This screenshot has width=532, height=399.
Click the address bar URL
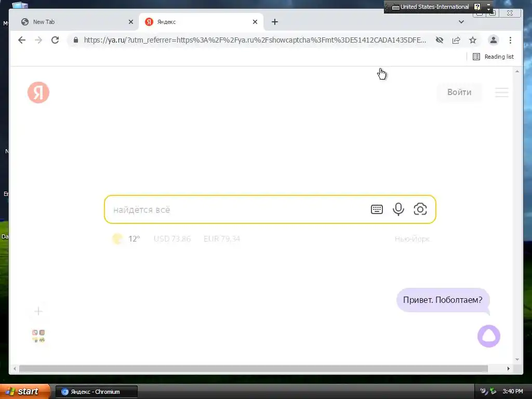(255, 40)
